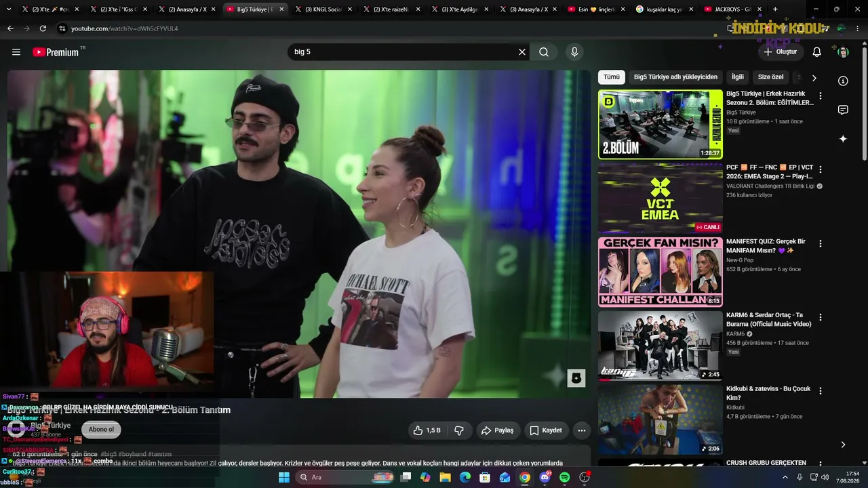This screenshot has width=868, height=488.
Task: Open the sparkle Ask icon in right rail
Action: [x=843, y=139]
